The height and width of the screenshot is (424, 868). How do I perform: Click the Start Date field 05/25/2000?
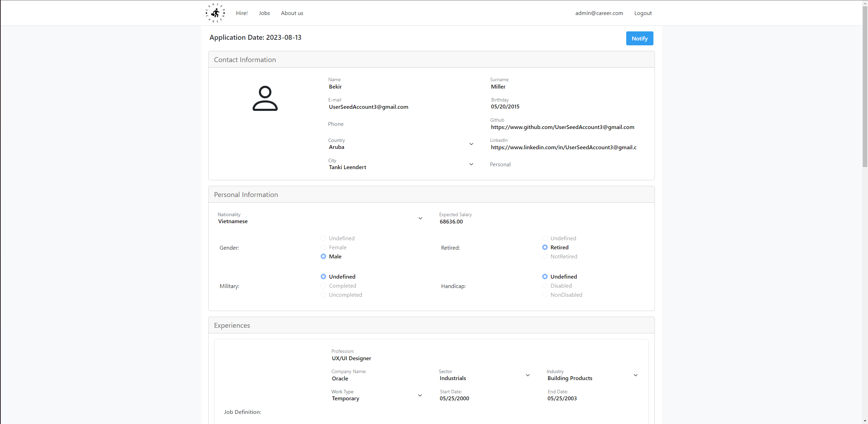[x=485, y=395]
